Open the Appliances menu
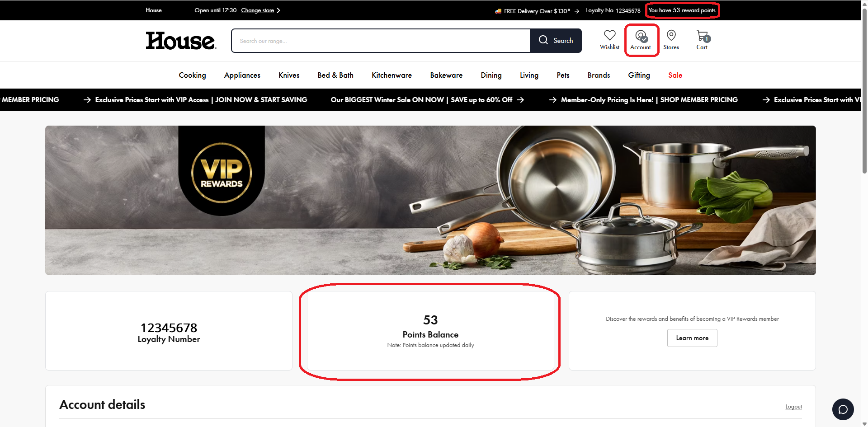This screenshot has width=868, height=427. click(242, 75)
